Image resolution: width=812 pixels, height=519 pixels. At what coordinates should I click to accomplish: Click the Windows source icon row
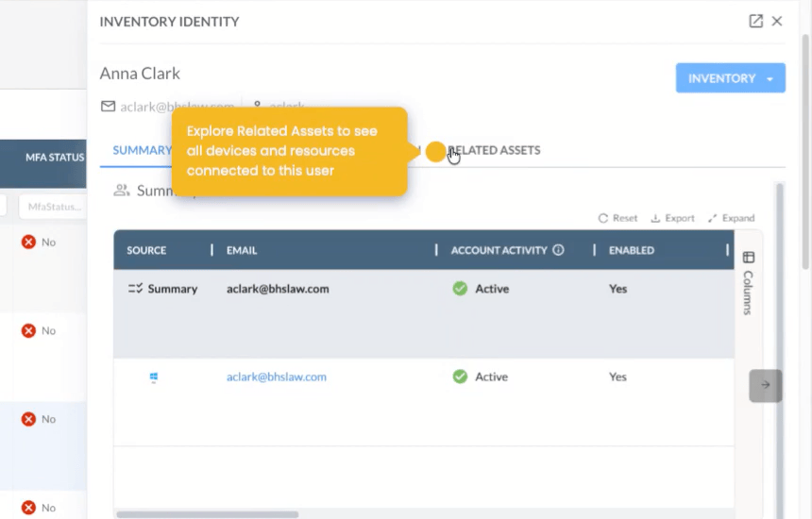click(x=154, y=377)
